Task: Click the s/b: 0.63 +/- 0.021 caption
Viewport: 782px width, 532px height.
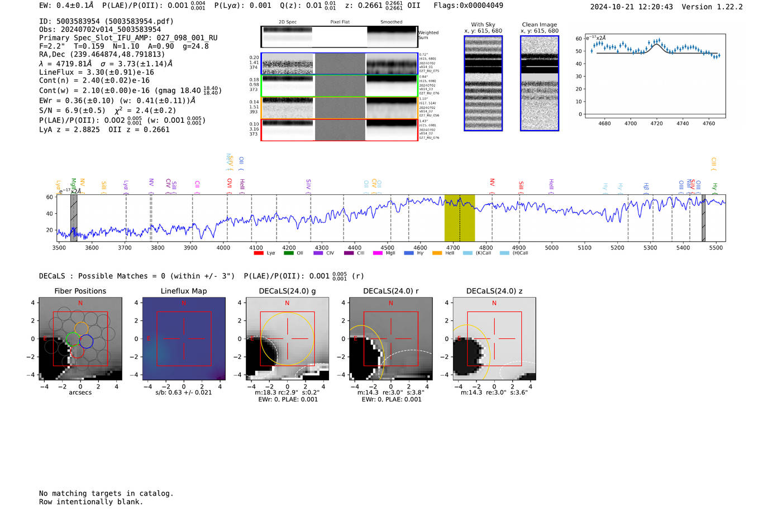Action: coord(184,392)
